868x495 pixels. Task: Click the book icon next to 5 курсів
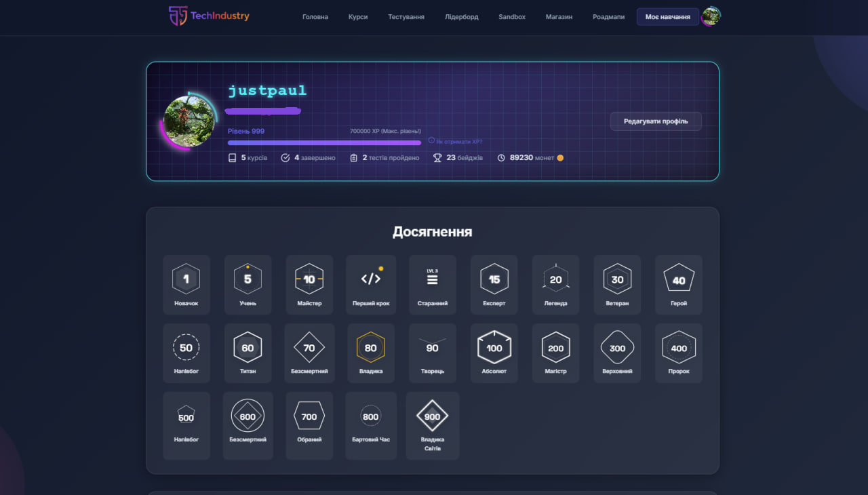coord(231,157)
